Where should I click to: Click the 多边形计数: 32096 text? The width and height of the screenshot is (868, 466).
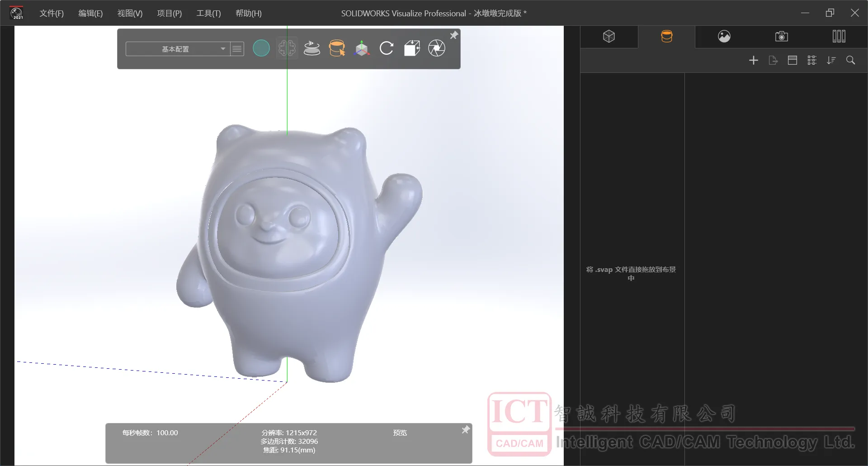coord(289,441)
